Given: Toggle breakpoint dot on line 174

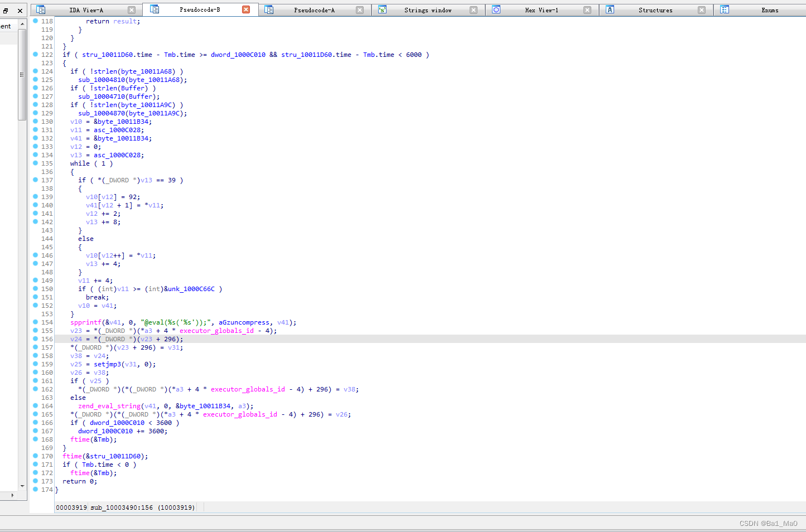Looking at the screenshot, I should (x=35, y=489).
